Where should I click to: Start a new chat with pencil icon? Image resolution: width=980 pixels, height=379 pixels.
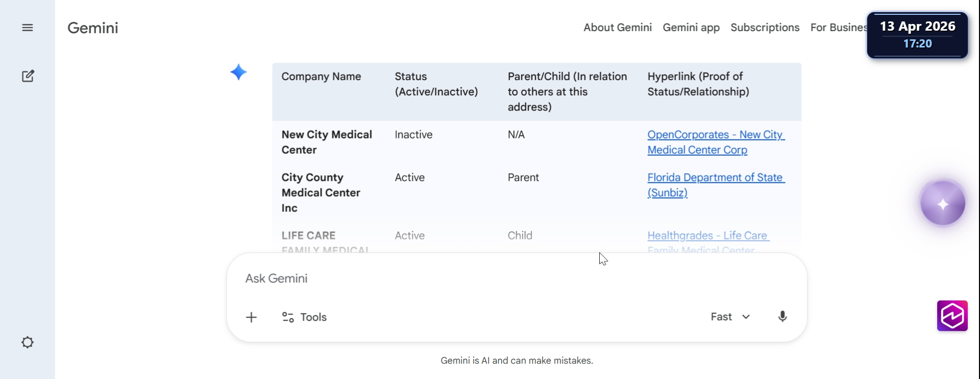28,76
